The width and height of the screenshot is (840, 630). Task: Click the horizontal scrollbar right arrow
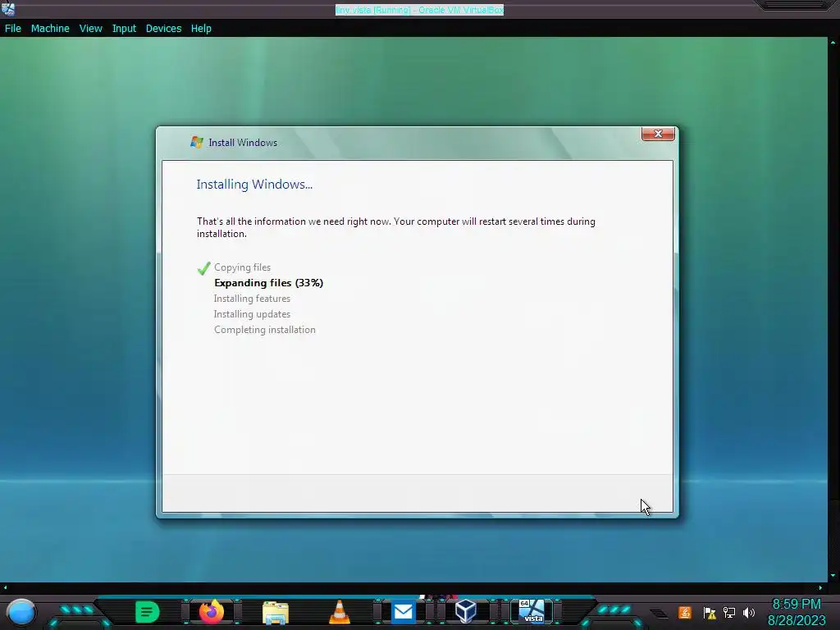click(820, 587)
